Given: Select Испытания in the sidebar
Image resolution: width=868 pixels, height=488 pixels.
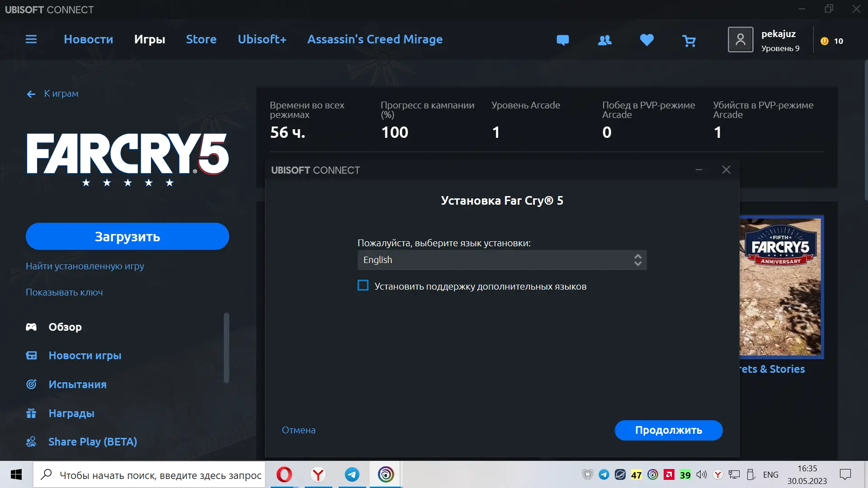Looking at the screenshot, I should pyautogui.click(x=78, y=385).
